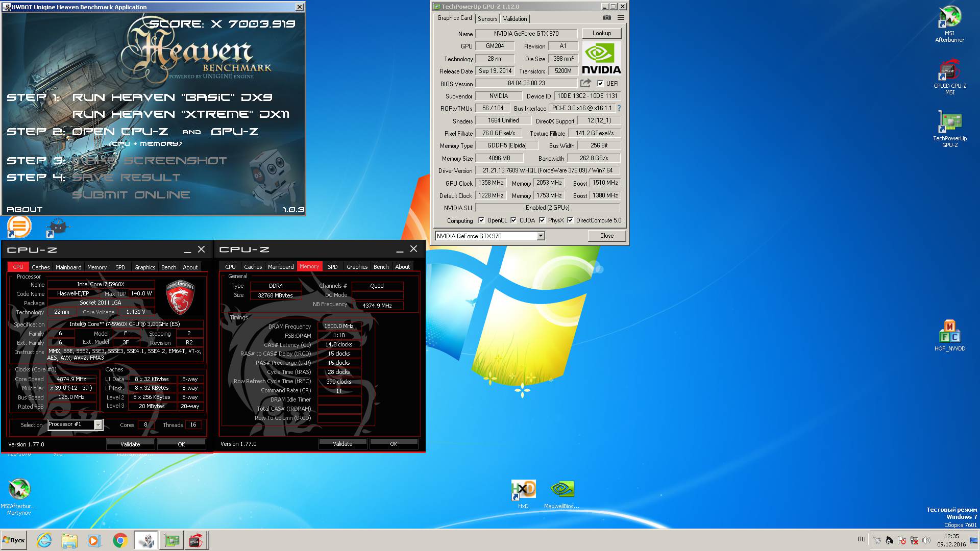Click Validate in right CPU-Z window
980x551 pixels.
click(342, 444)
